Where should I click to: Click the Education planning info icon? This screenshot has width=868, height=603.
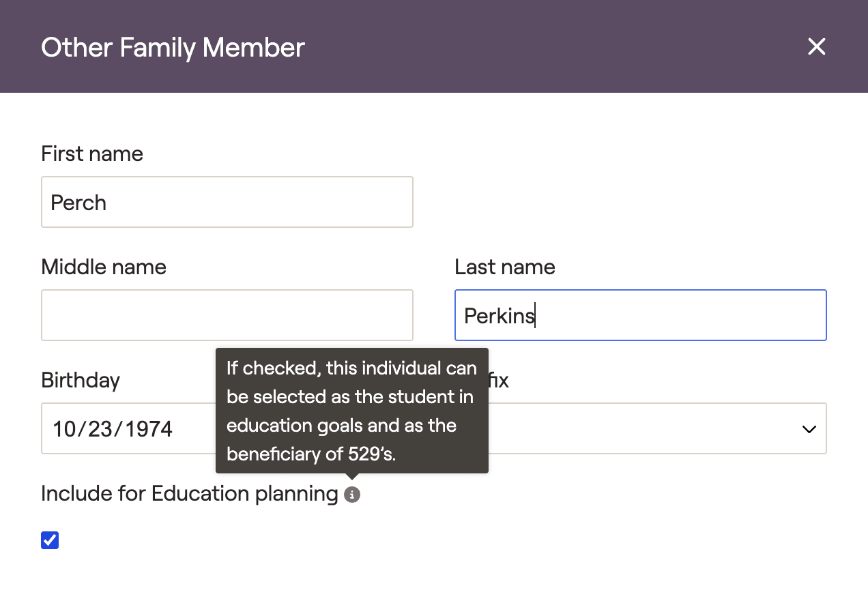click(352, 495)
